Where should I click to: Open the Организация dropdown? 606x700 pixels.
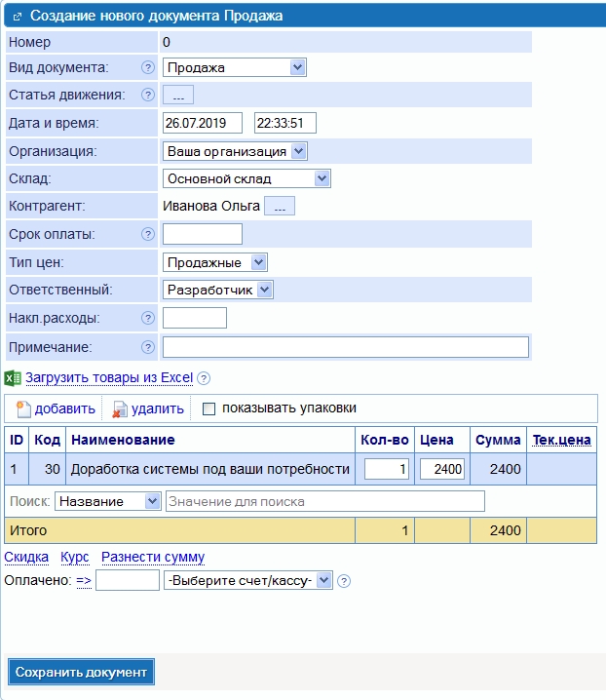(235, 151)
